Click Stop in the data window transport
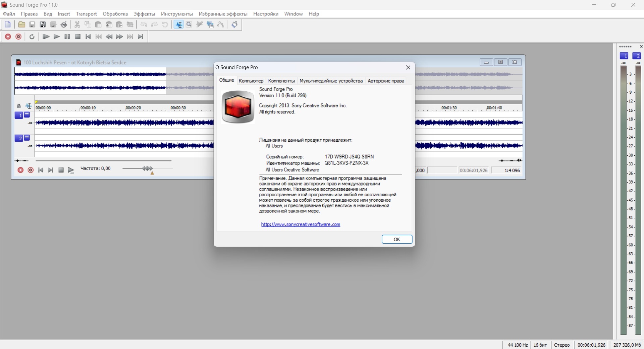The height and width of the screenshot is (349, 644). point(61,170)
